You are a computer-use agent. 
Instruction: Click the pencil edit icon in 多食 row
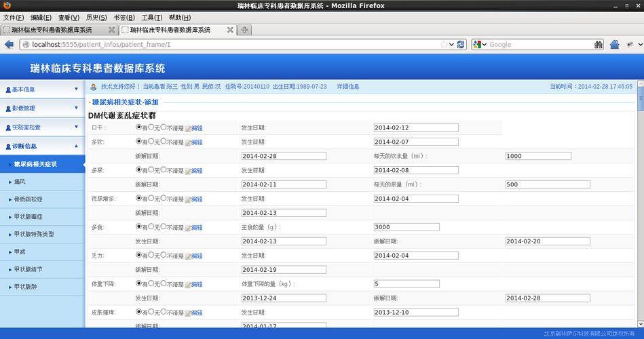(x=188, y=228)
